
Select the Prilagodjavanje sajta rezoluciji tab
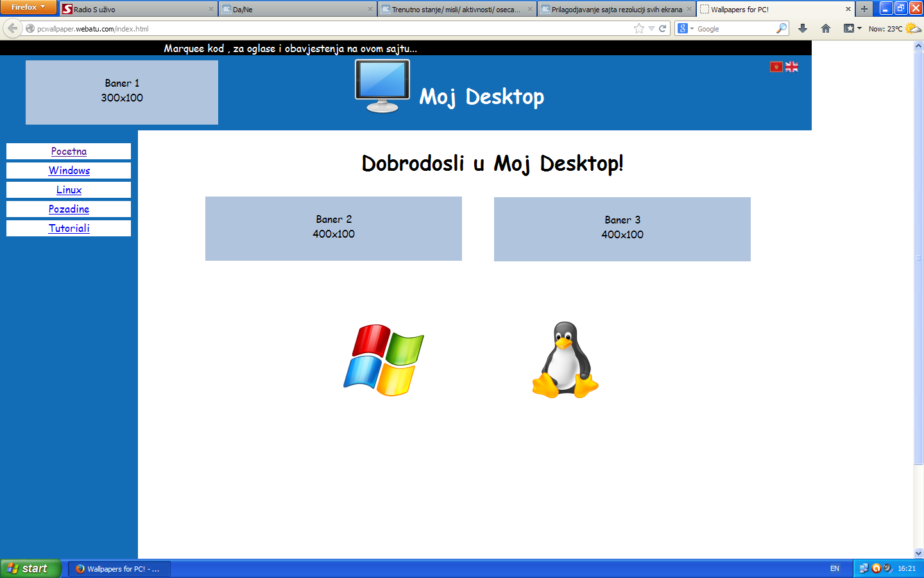point(616,9)
